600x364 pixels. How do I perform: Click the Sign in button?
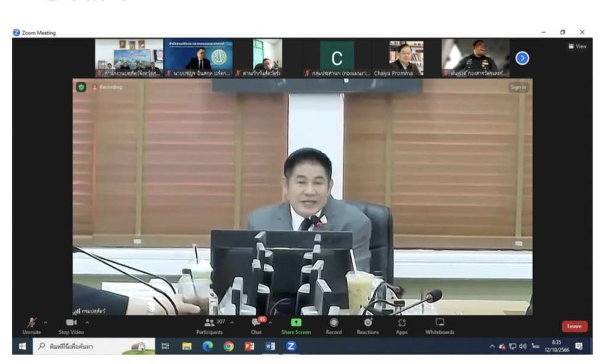pyautogui.click(x=518, y=87)
